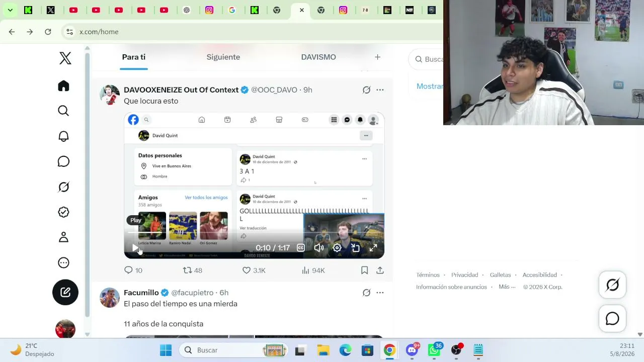Open the Galletas footer link
The image size is (644, 362).
[x=500, y=275]
